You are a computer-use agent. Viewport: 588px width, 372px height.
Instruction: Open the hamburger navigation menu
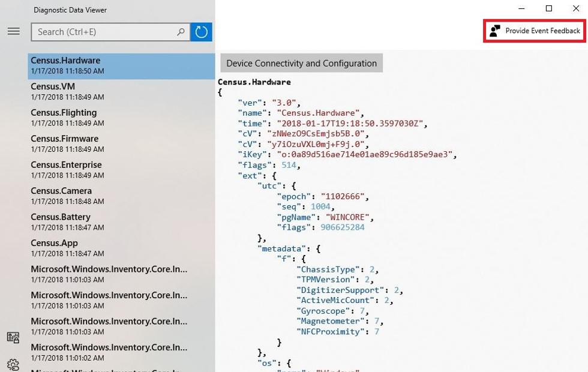[x=13, y=31]
